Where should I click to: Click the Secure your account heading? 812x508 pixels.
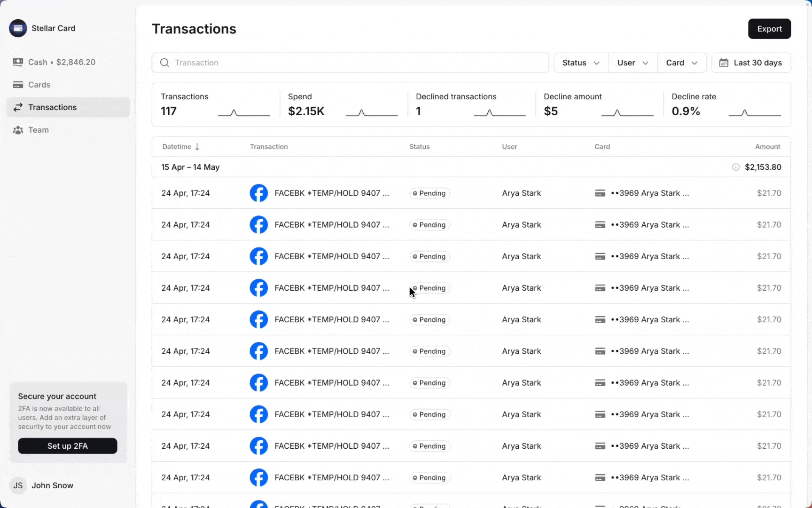(57, 397)
